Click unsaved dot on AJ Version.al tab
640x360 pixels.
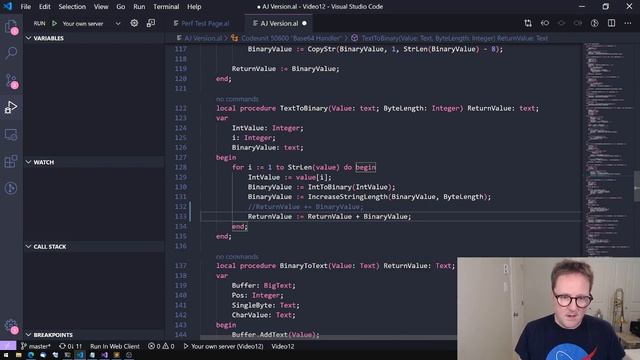coord(304,24)
